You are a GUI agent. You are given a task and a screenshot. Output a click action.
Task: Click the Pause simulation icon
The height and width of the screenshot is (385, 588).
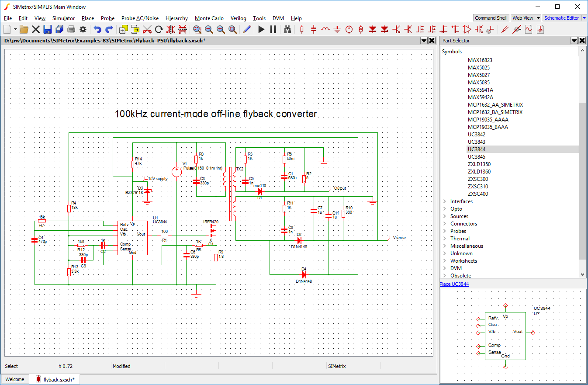[x=273, y=29]
